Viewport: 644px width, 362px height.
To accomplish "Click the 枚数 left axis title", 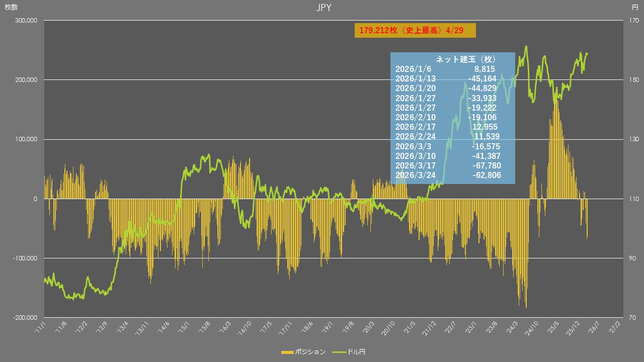I will pyautogui.click(x=12, y=8).
